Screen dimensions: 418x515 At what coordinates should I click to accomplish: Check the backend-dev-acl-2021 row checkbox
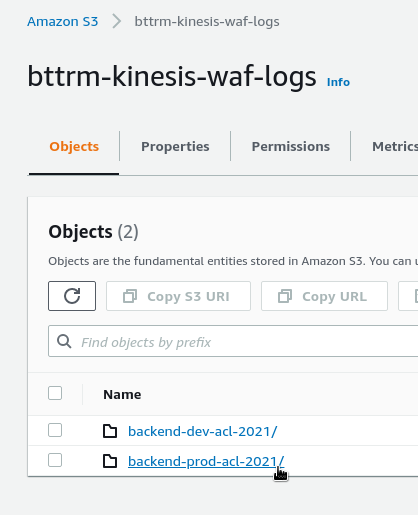coord(55,430)
